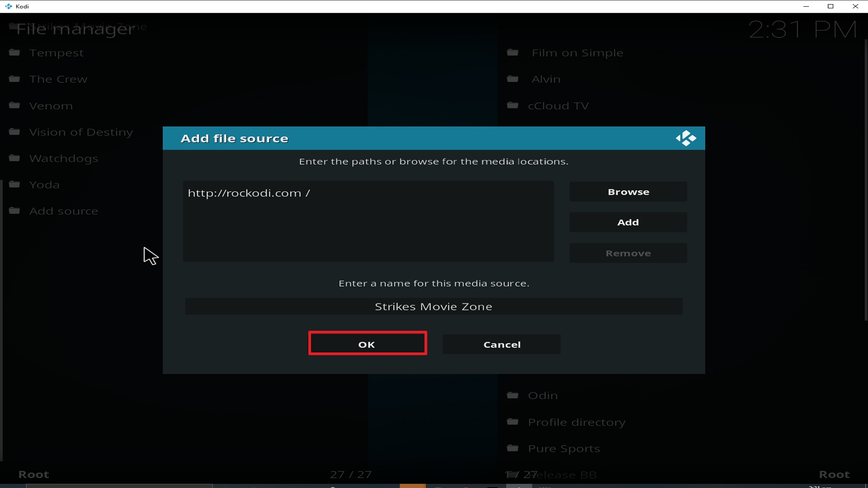The height and width of the screenshot is (488, 868).
Task: Click the folder icon beside Profile directory
Action: pyautogui.click(x=513, y=422)
